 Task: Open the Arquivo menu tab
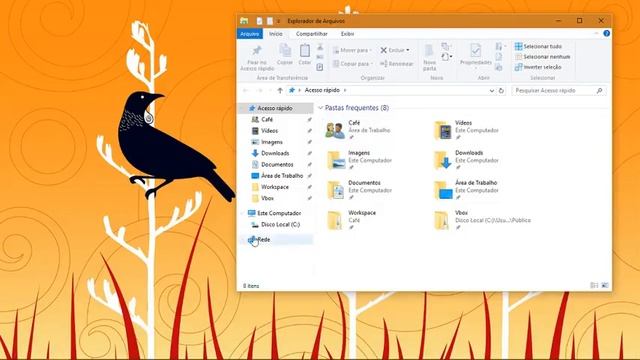[249, 34]
